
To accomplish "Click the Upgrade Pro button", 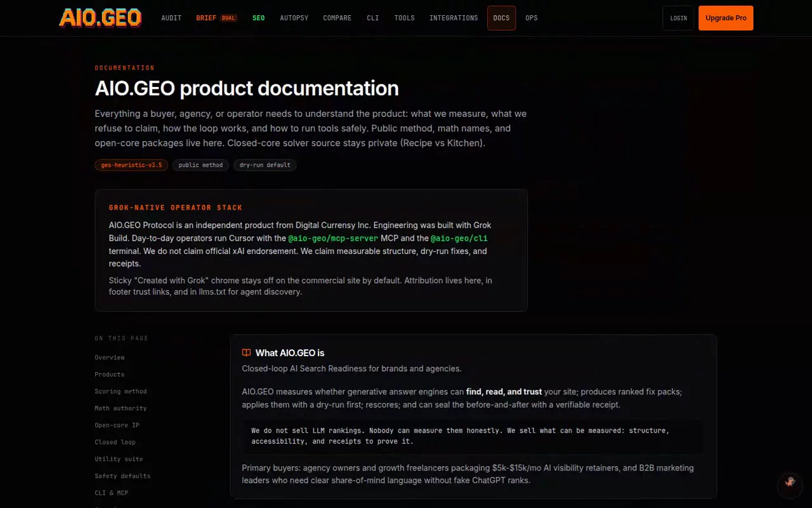I will [x=726, y=18].
